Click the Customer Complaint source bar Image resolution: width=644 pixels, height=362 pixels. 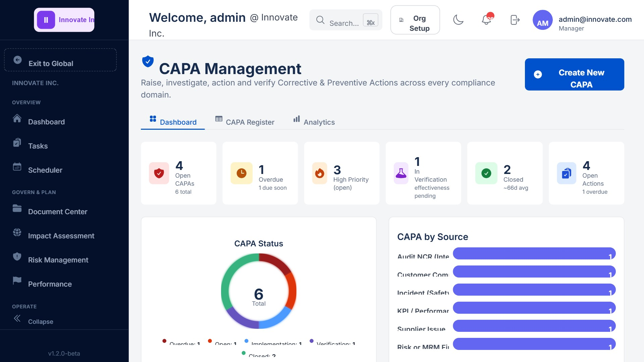tap(534, 271)
